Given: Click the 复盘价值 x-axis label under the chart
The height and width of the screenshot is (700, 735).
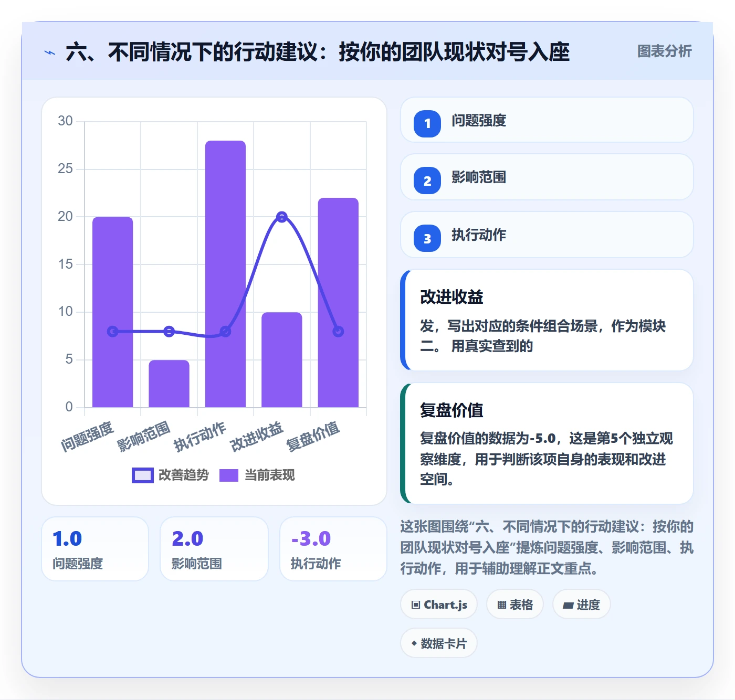Looking at the screenshot, I should pyautogui.click(x=313, y=437).
